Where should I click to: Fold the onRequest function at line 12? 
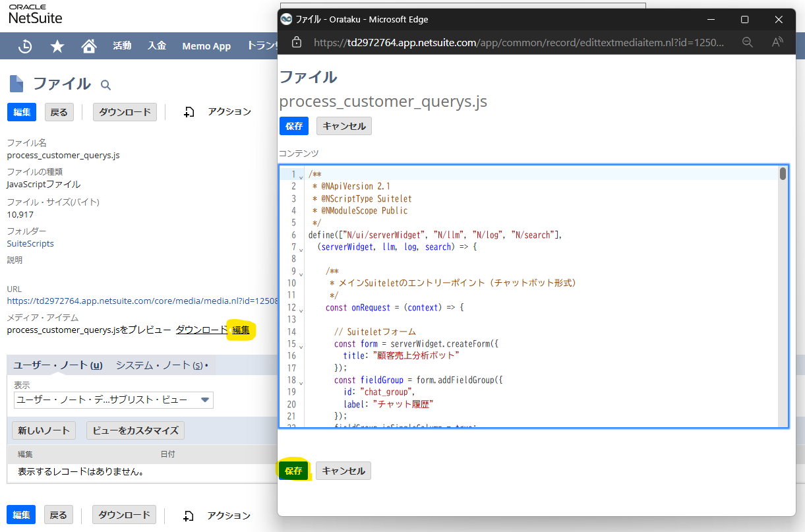(x=301, y=309)
